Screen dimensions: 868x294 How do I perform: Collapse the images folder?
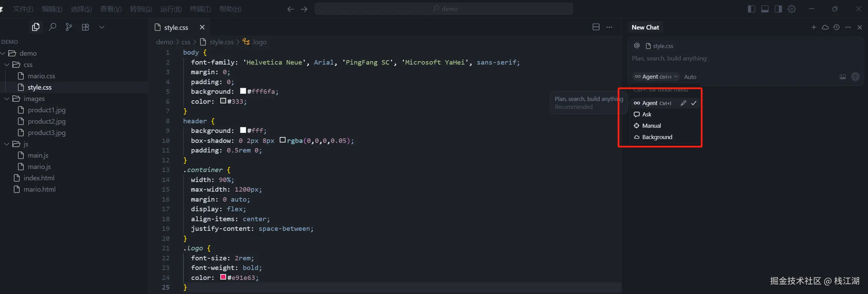[7, 99]
